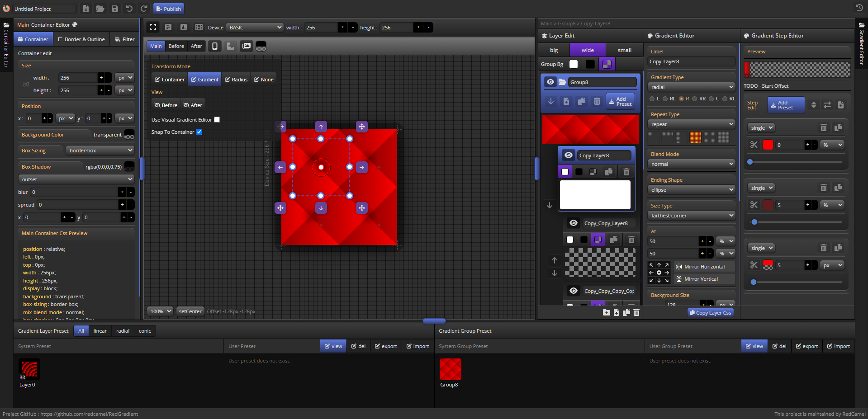Click the Publish button
Viewport: 868px width, 419px height.
[168, 9]
